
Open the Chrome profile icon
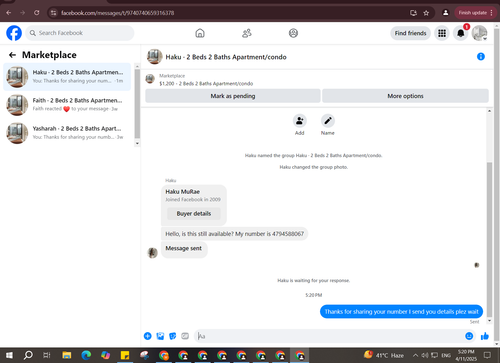(445, 13)
